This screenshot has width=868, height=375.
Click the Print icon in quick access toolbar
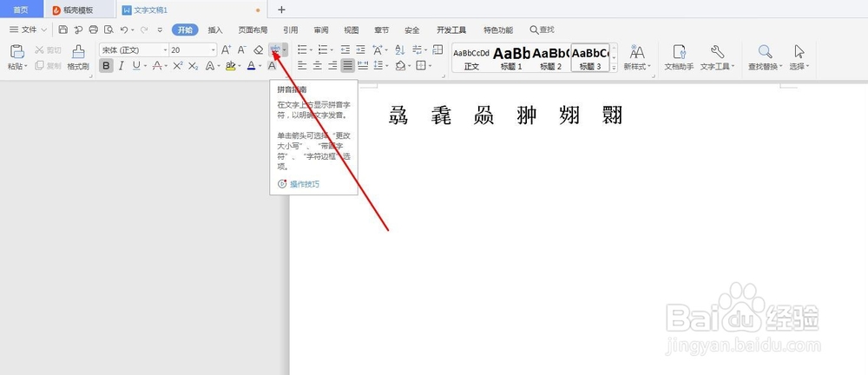(x=94, y=30)
